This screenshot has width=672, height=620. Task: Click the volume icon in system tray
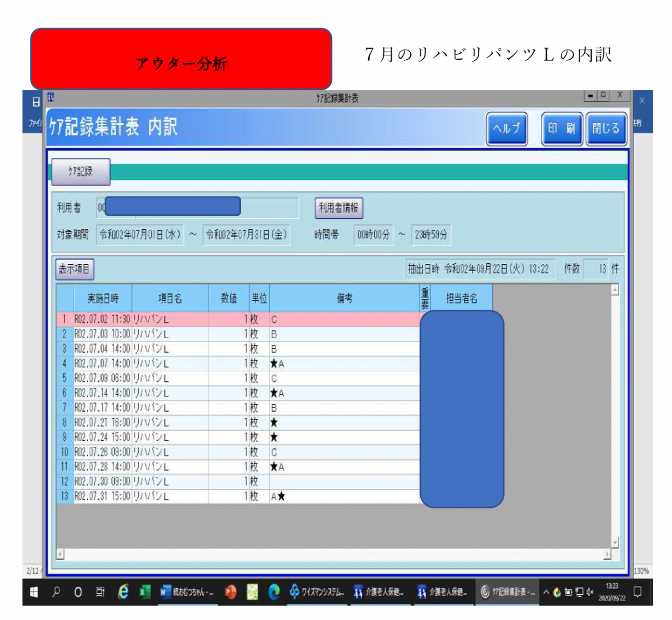(590, 592)
